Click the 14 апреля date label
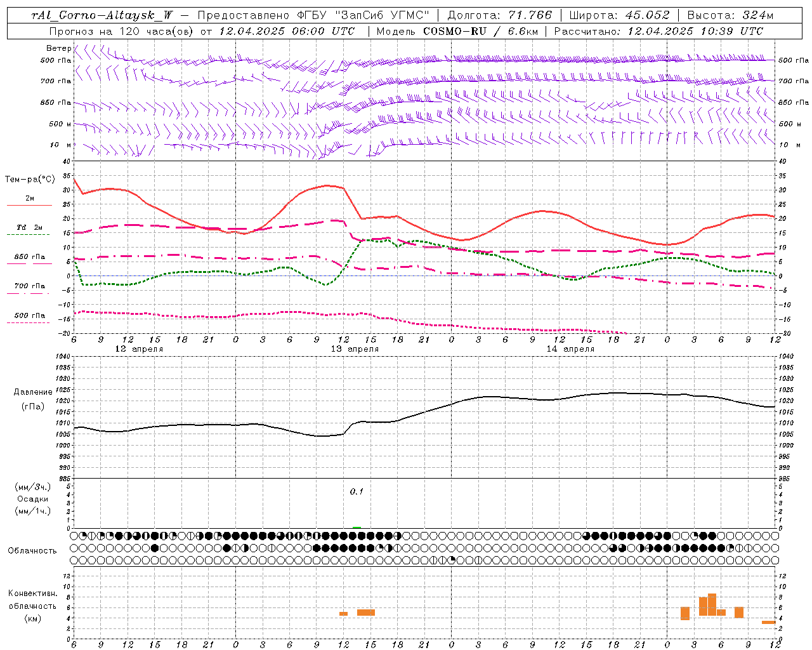 point(570,349)
